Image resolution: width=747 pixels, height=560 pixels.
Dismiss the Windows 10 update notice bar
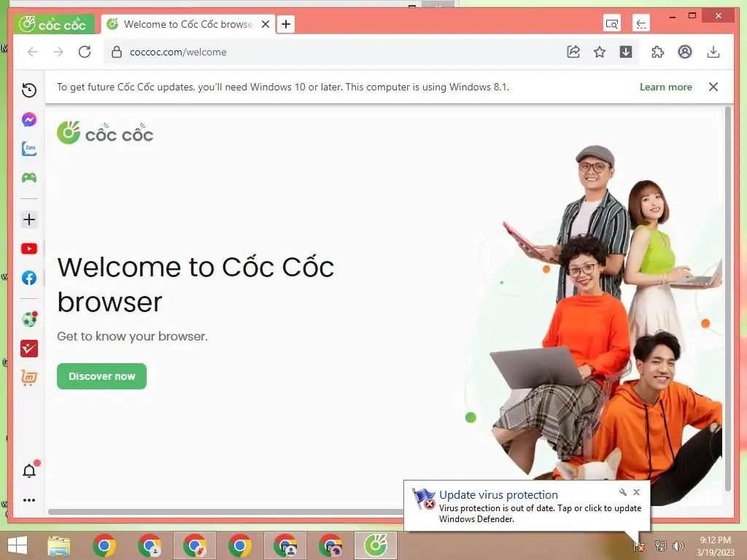(x=713, y=87)
